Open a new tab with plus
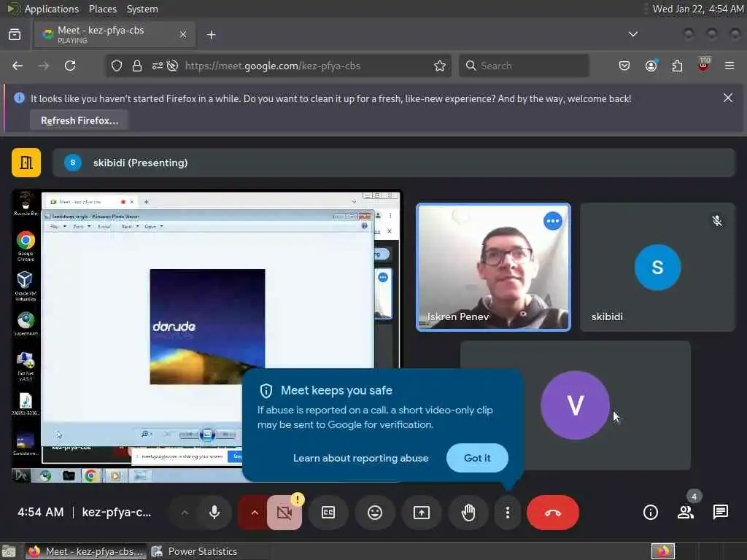This screenshot has height=560, width=747. (212, 35)
